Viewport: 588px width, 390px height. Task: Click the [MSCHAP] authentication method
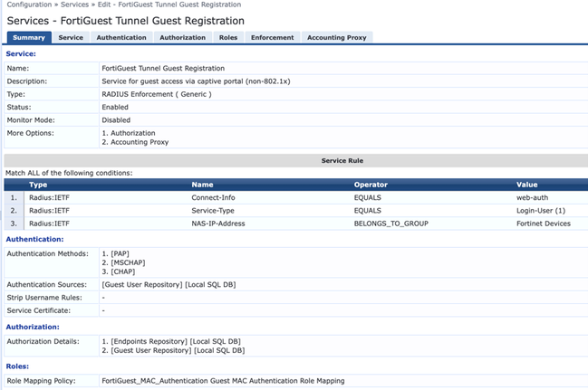[x=123, y=262]
